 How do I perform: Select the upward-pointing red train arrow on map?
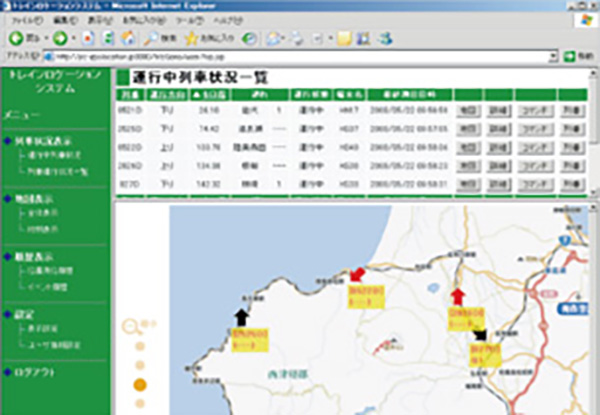pyautogui.click(x=458, y=295)
